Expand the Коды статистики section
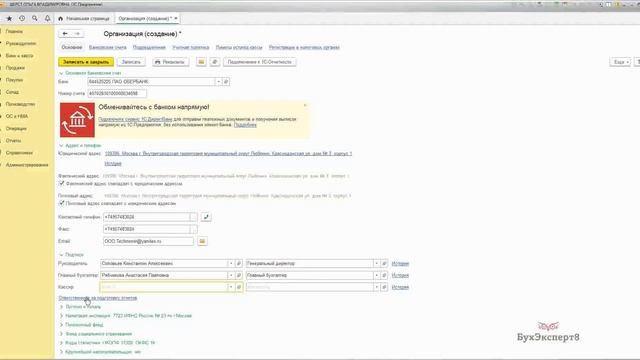 pyautogui.click(x=61, y=342)
